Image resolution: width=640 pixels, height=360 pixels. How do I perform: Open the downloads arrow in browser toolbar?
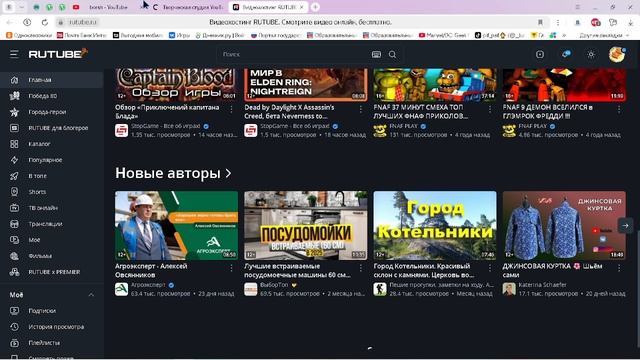(631, 22)
